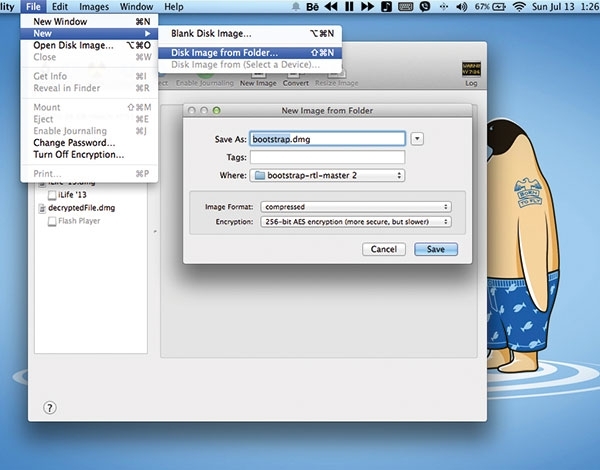The height and width of the screenshot is (470, 600).
Task: Expand the Save As disclosure arrow button
Action: [x=417, y=139]
